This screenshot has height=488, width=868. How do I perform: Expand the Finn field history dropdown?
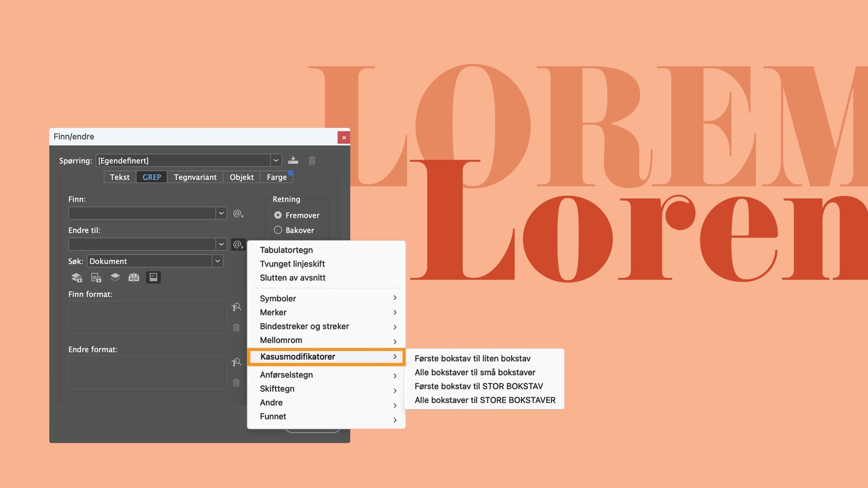[x=221, y=213]
